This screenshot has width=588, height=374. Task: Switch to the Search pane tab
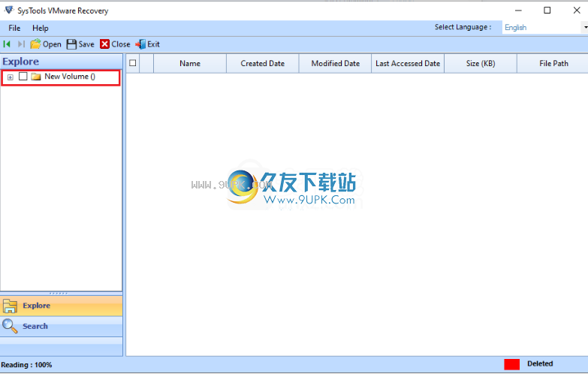coord(61,326)
